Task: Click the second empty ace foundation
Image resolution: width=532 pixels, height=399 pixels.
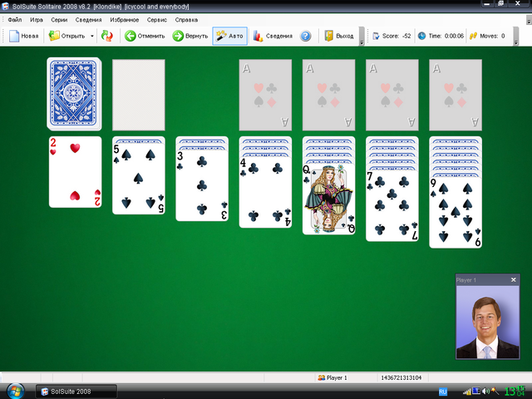Action: 329,95
